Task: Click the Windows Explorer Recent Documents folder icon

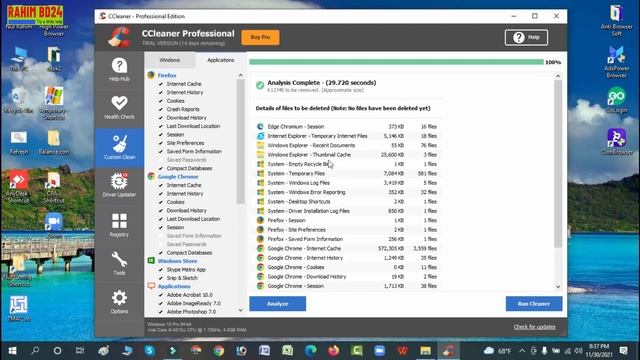Action: click(x=260, y=145)
